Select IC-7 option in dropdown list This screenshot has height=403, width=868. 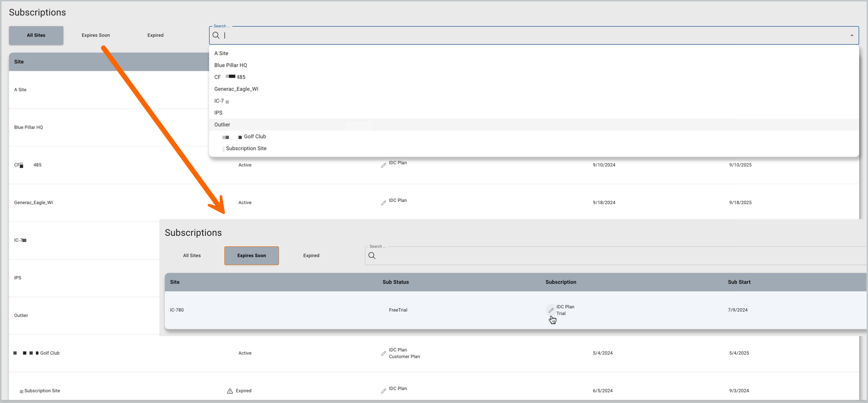534,101
